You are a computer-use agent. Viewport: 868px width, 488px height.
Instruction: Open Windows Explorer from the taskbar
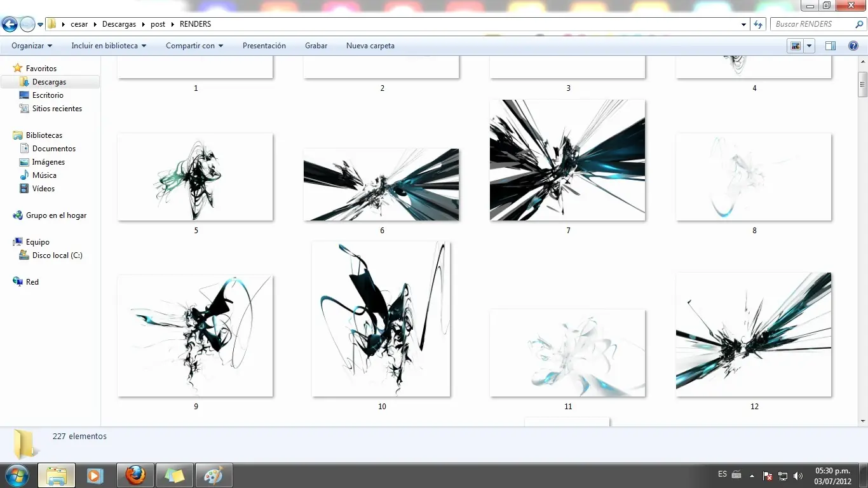pyautogui.click(x=57, y=475)
